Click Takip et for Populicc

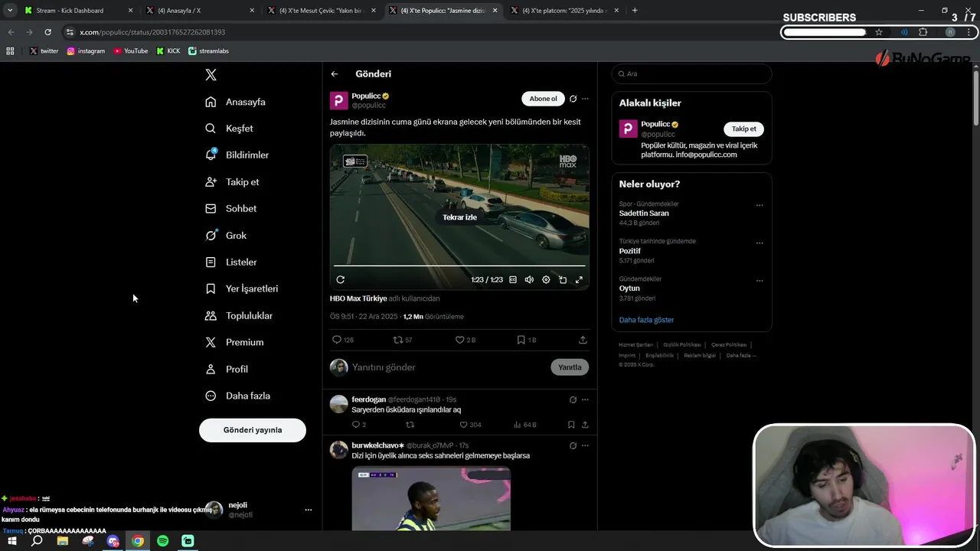coord(743,129)
